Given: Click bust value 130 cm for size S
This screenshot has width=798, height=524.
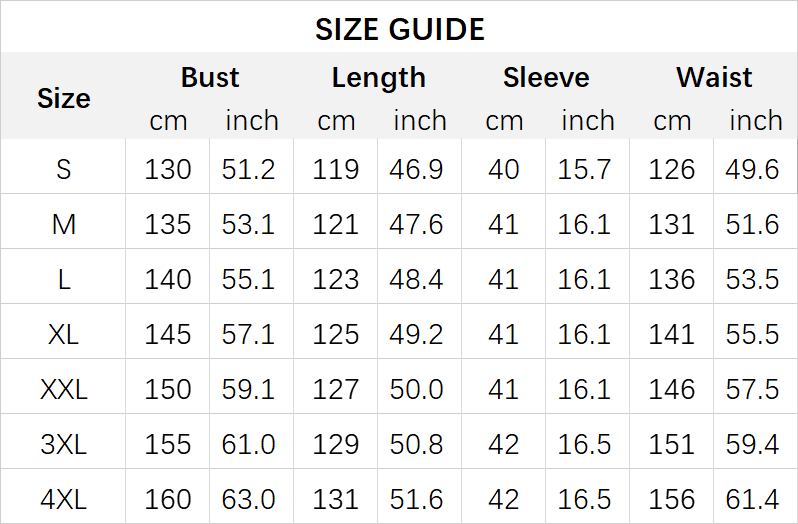Looking at the screenshot, I should (168, 169).
